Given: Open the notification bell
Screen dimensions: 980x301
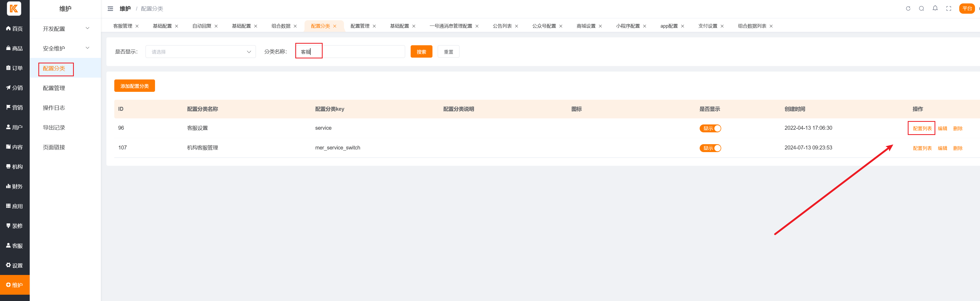Looking at the screenshot, I should [935, 8].
